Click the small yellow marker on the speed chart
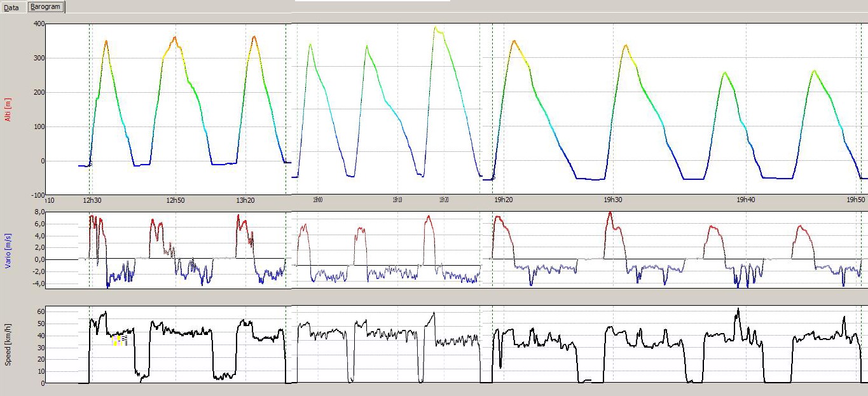 [117, 341]
